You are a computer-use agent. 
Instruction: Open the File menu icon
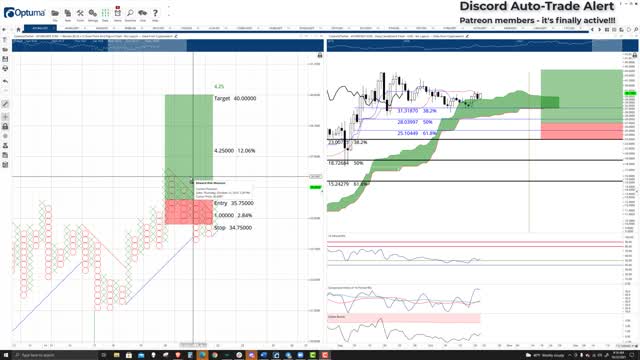(x=55, y=13)
